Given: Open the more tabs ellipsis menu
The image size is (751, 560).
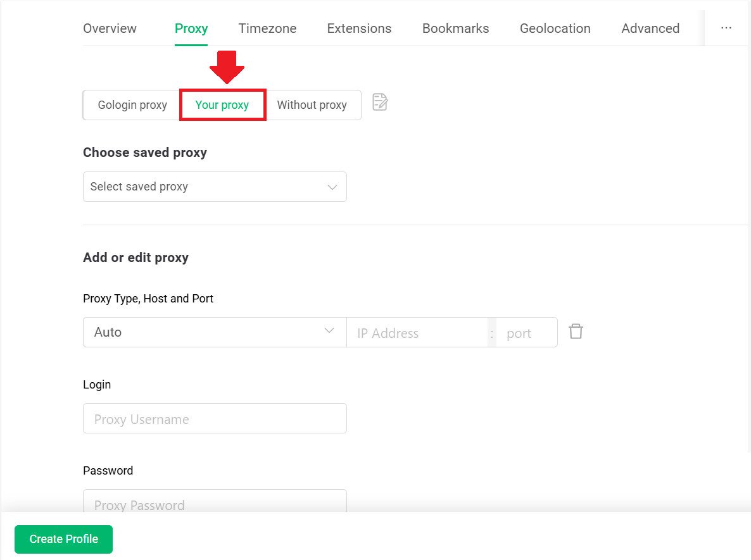Looking at the screenshot, I should coord(726,28).
